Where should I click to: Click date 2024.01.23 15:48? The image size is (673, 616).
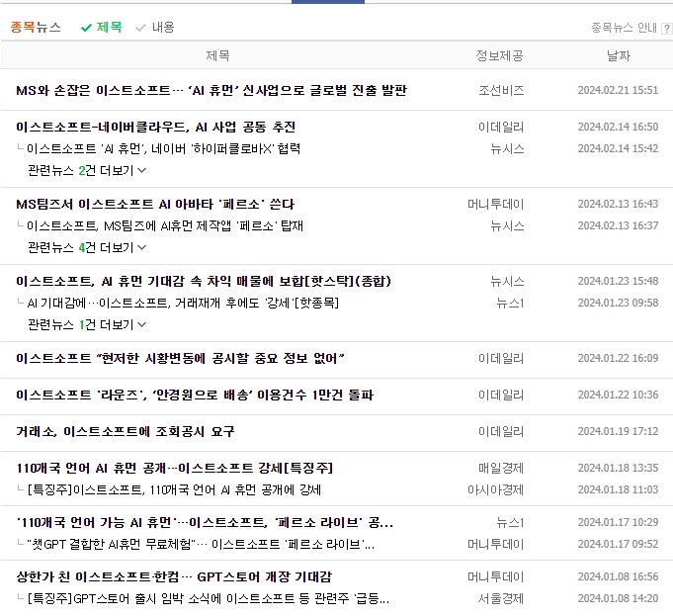click(618, 281)
